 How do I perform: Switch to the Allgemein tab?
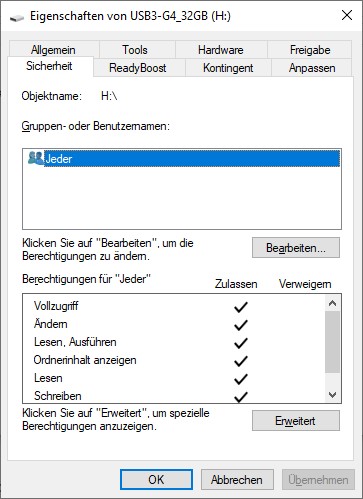coord(54,50)
